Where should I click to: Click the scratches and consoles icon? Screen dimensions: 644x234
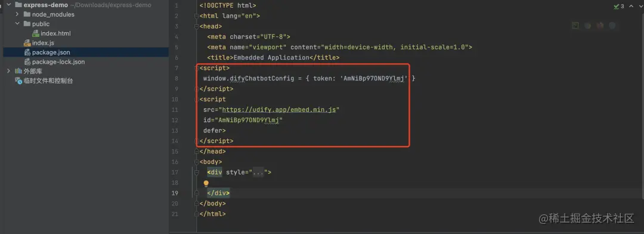[18, 81]
